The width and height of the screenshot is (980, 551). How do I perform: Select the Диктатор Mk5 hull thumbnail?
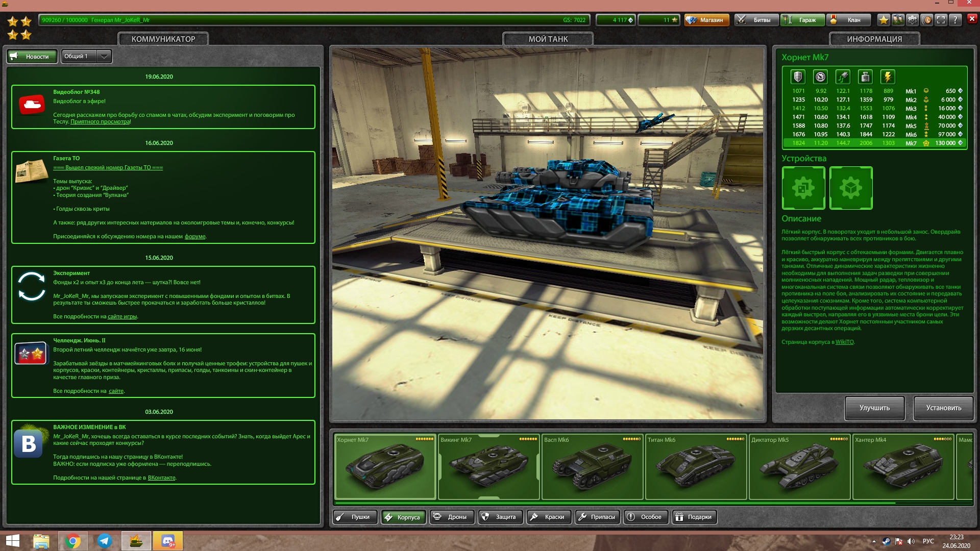click(799, 467)
